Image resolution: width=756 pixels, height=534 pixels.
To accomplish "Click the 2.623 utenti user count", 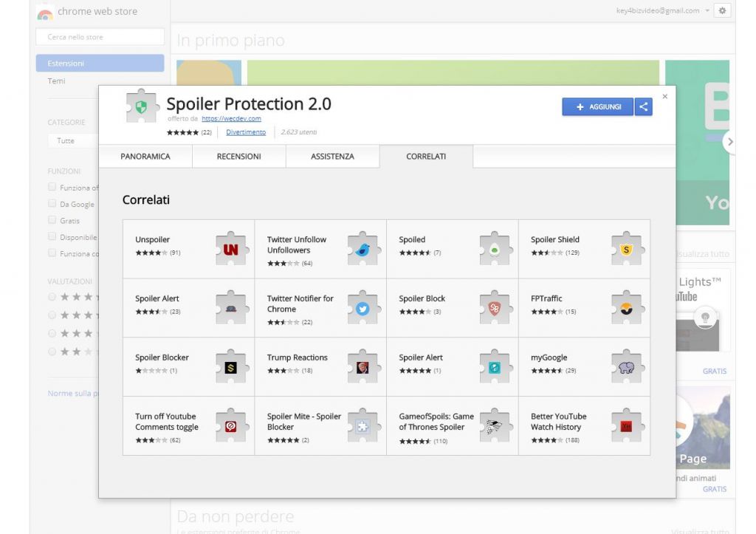I will pyautogui.click(x=299, y=132).
